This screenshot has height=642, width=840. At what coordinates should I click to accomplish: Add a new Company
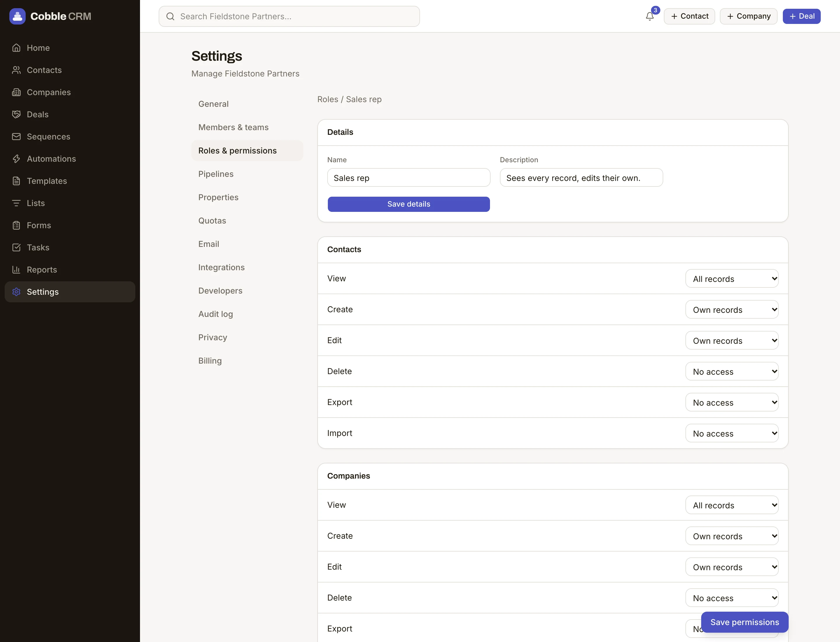click(748, 16)
